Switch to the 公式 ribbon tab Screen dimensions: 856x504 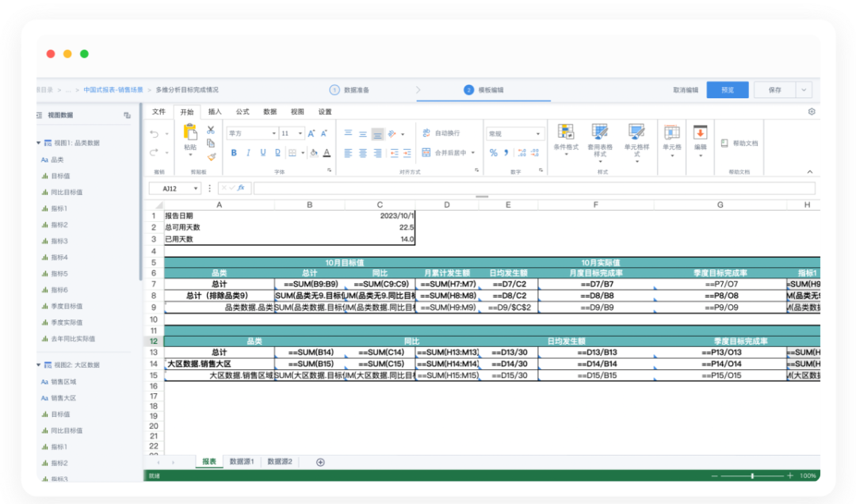coord(243,112)
